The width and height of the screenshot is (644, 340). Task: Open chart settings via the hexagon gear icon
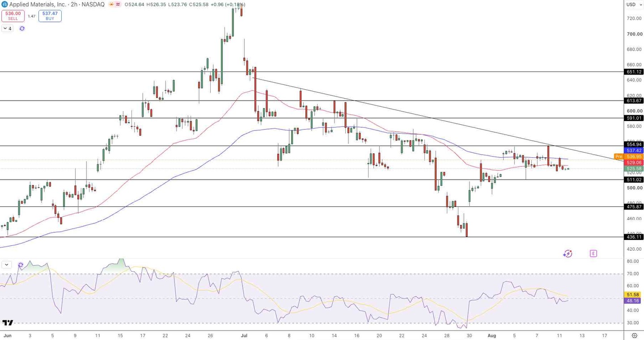click(x=634, y=336)
